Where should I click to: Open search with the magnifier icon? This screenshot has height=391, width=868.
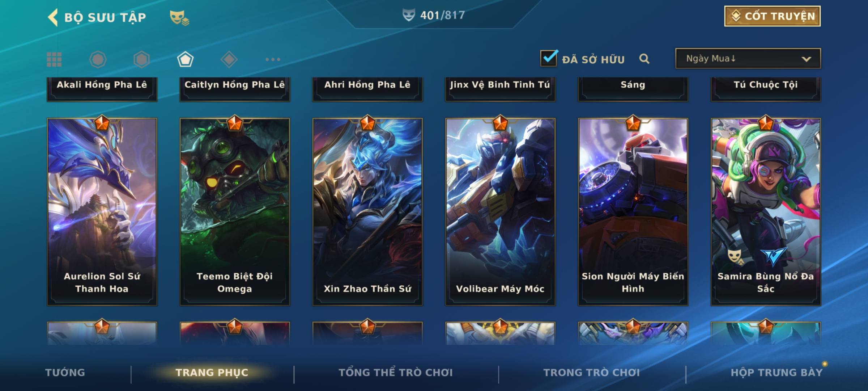tap(644, 59)
